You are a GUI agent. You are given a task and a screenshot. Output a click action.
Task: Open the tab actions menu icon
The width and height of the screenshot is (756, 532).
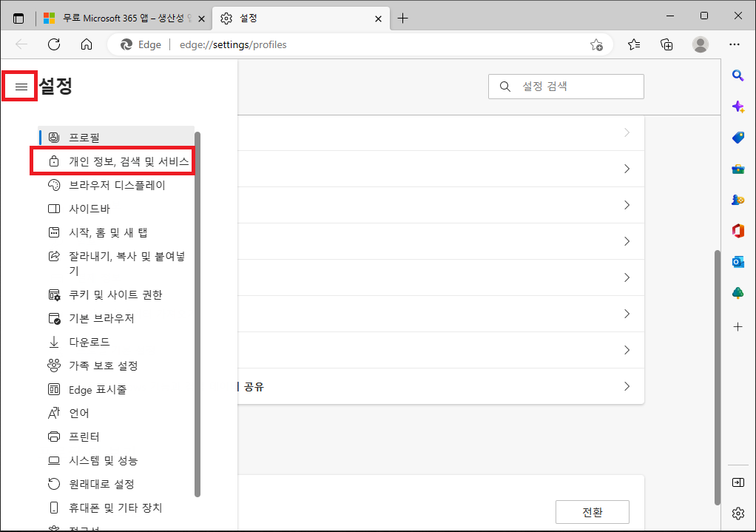pyautogui.click(x=18, y=18)
